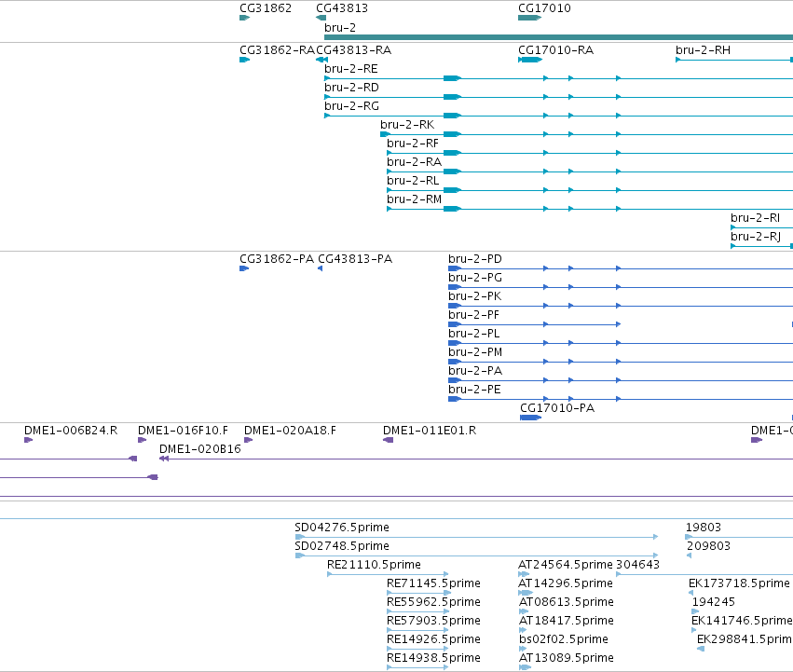This screenshot has height=672, width=793.
Task: Click transcript bru-2-RD label
Action: point(351,88)
